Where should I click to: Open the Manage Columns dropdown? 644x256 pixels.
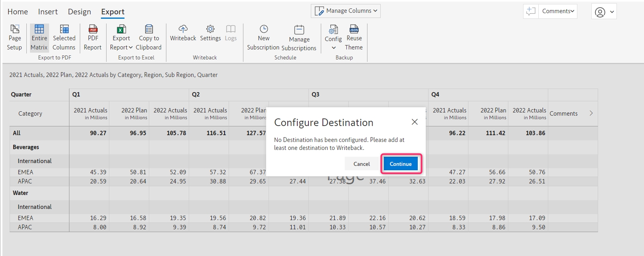click(x=346, y=11)
